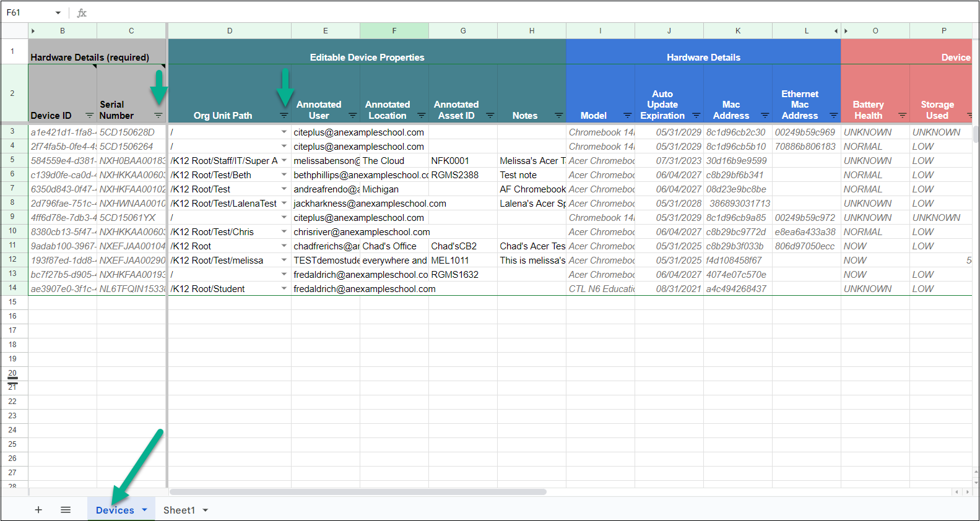Open filter for Notes column
The width and height of the screenshot is (980, 521).
[x=559, y=116]
